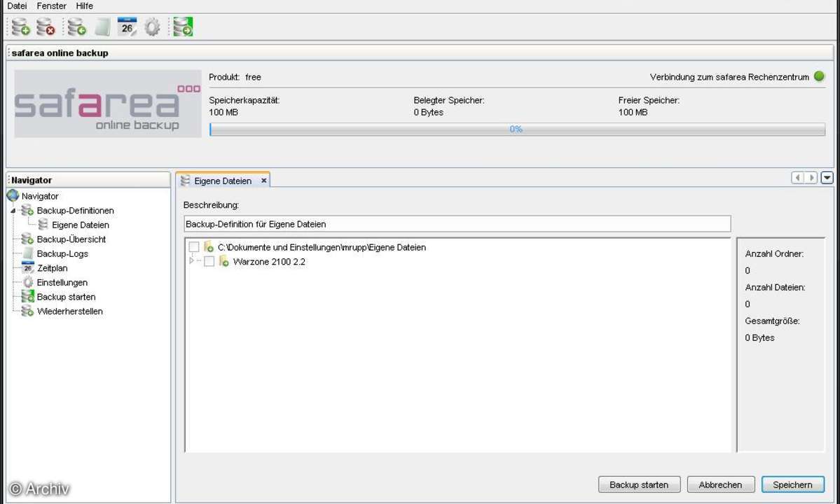Screen dimensions: 840x504
Task: Open the Fenster menu
Action: (50, 6)
